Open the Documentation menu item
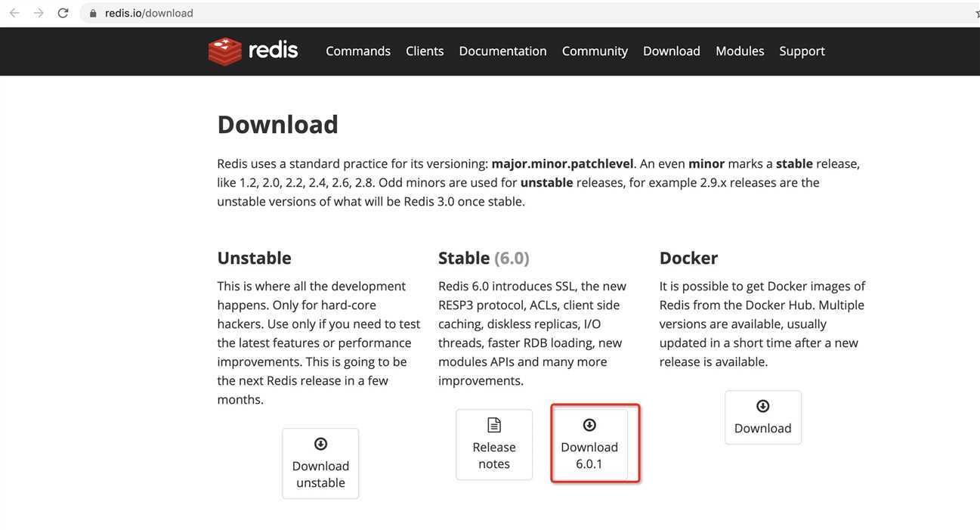This screenshot has height=530, width=980. (502, 51)
